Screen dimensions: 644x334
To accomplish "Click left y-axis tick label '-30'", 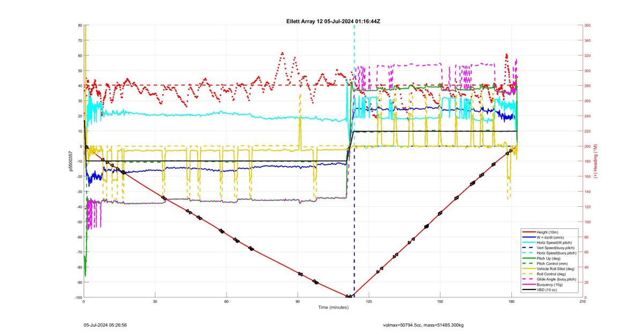I will point(78,192).
